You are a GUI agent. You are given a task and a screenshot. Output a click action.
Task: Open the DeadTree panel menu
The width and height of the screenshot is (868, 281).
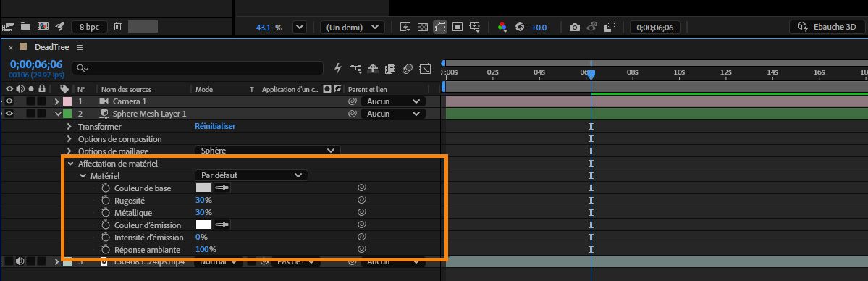(x=80, y=48)
